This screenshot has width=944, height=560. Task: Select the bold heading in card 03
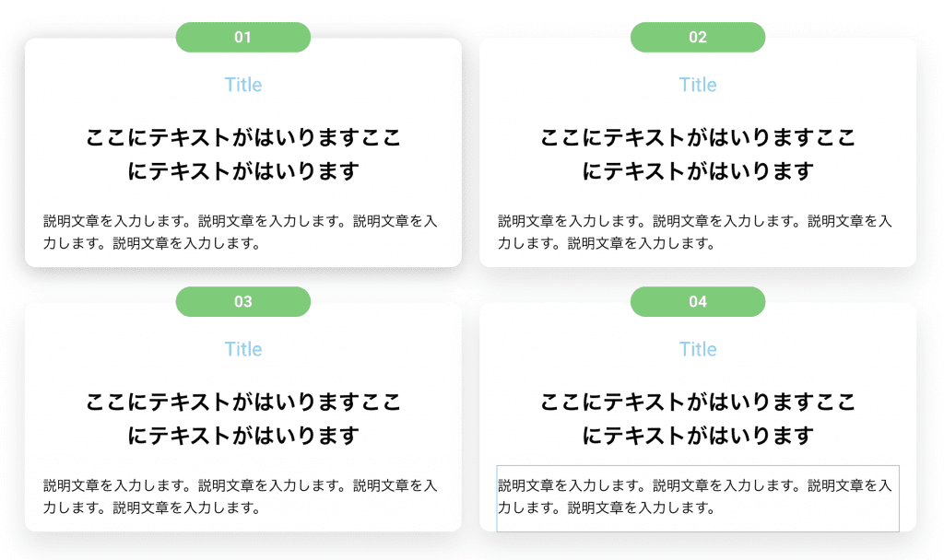click(x=243, y=418)
